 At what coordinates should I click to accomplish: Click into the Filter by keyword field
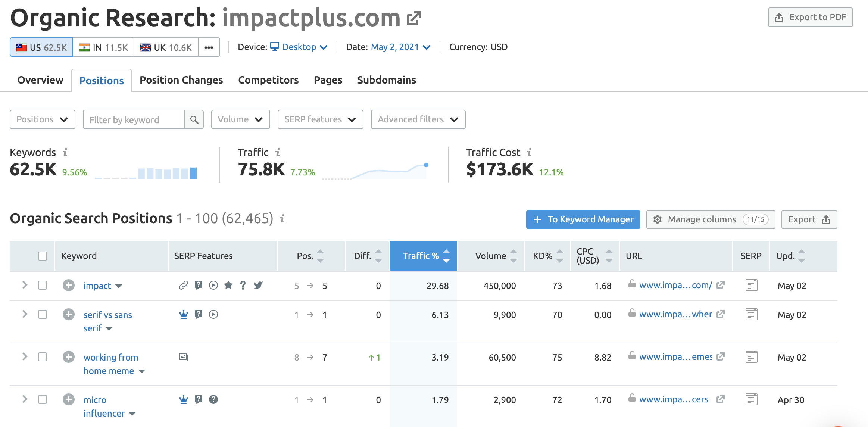[134, 119]
